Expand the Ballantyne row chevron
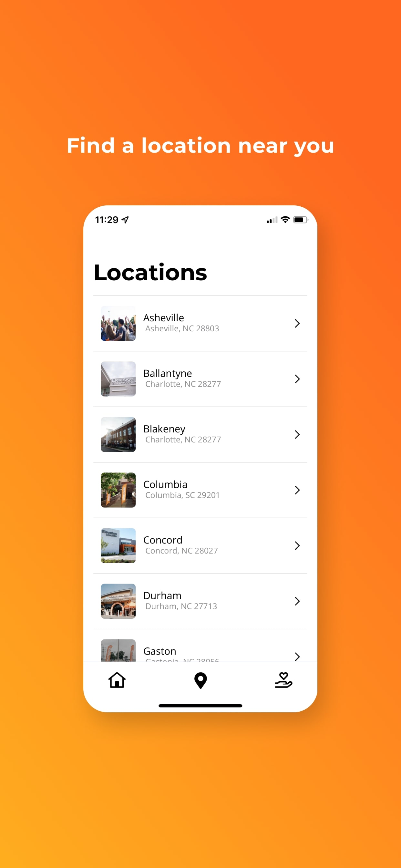This screenshot has height=868, width=401. tap(297, 379)
